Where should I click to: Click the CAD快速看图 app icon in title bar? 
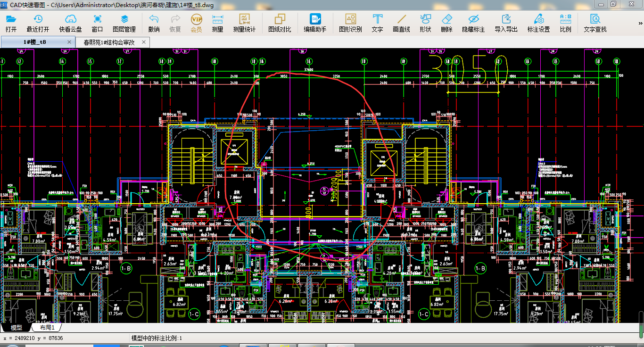(x=4, y=4)
